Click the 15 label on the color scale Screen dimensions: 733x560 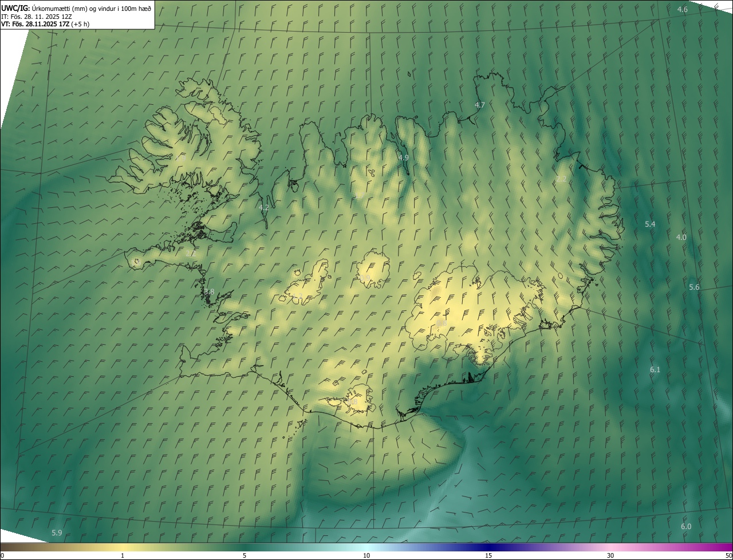[x=488, y=555]
